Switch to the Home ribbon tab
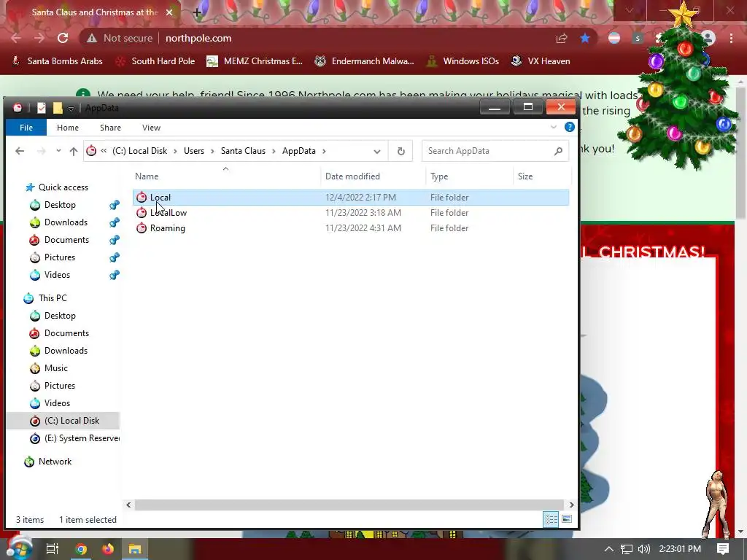 68,128
